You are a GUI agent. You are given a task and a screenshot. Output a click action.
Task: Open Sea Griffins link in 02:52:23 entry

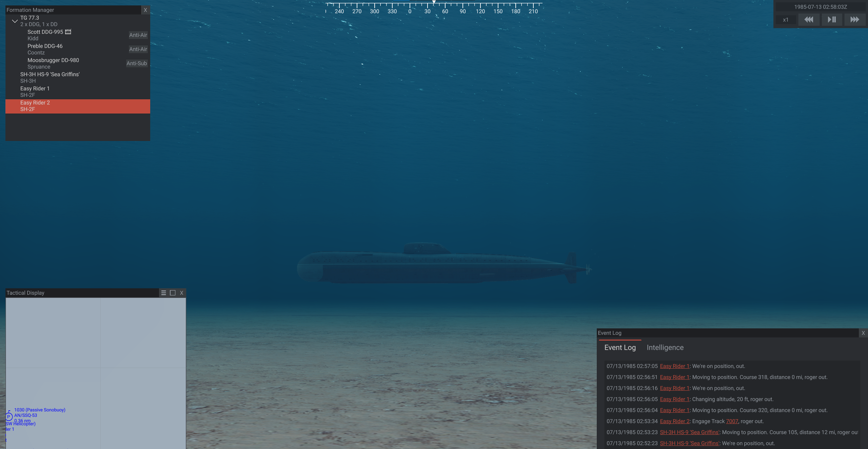tap(690, 444)
